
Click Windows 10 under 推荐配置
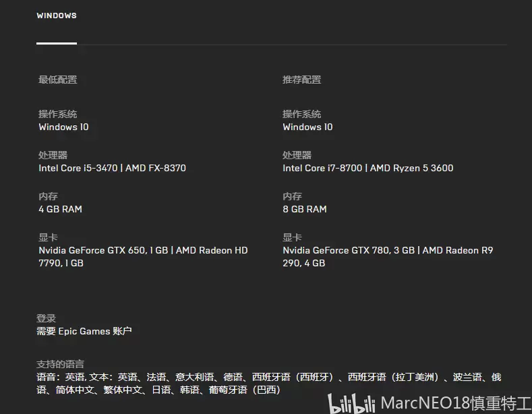pos(307,127)
